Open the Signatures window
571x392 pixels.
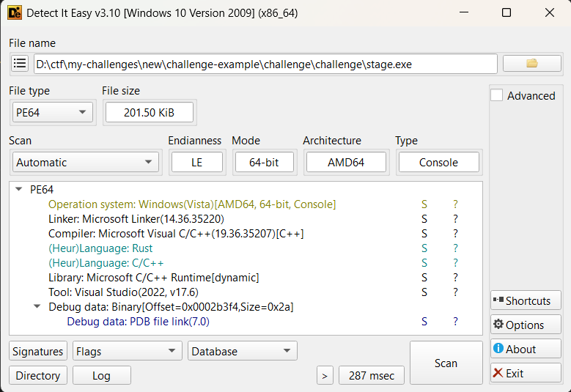38,351
